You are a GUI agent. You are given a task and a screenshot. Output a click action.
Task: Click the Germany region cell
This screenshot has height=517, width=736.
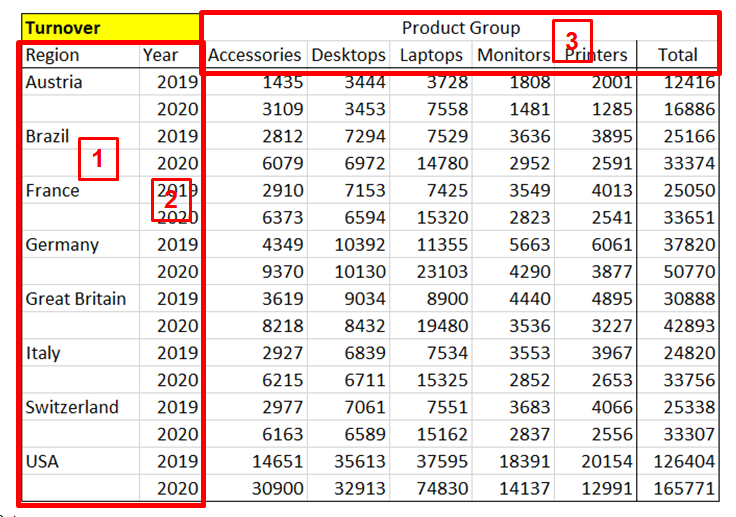coord(62,245)
